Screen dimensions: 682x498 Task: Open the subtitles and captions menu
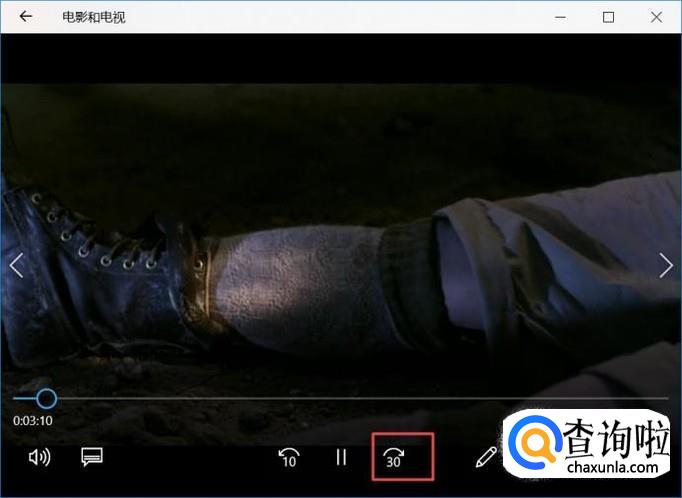pos(92,457)
